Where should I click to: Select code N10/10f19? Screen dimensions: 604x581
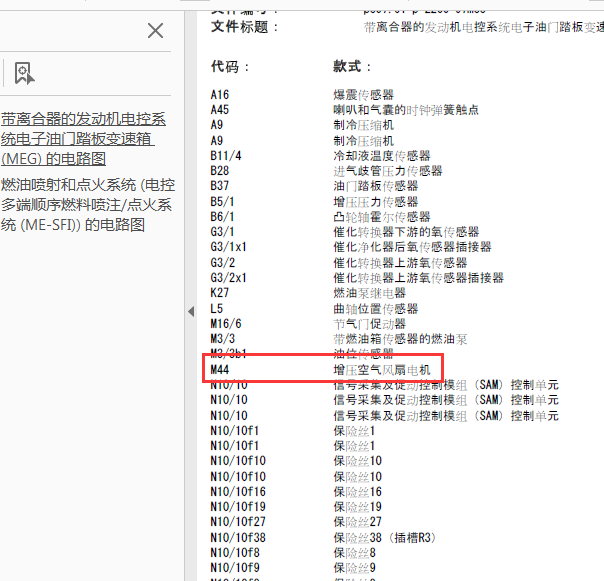point(238,506)
